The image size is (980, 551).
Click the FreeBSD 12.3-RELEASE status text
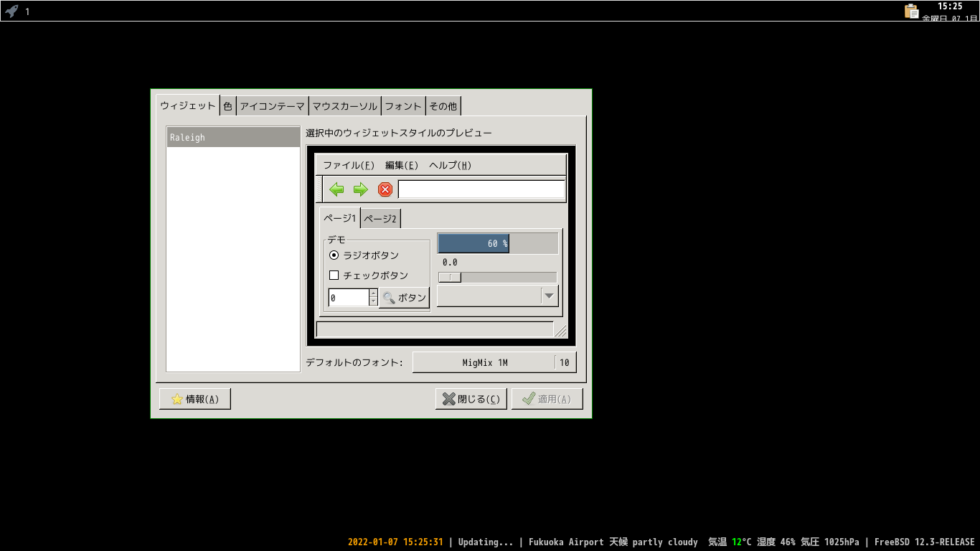[925, 542]
